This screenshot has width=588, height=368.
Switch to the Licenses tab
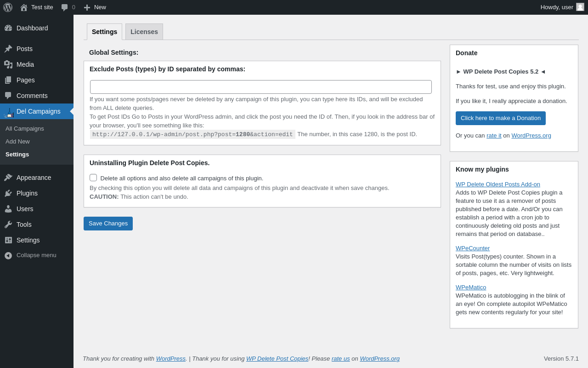[x=144, y=32]
